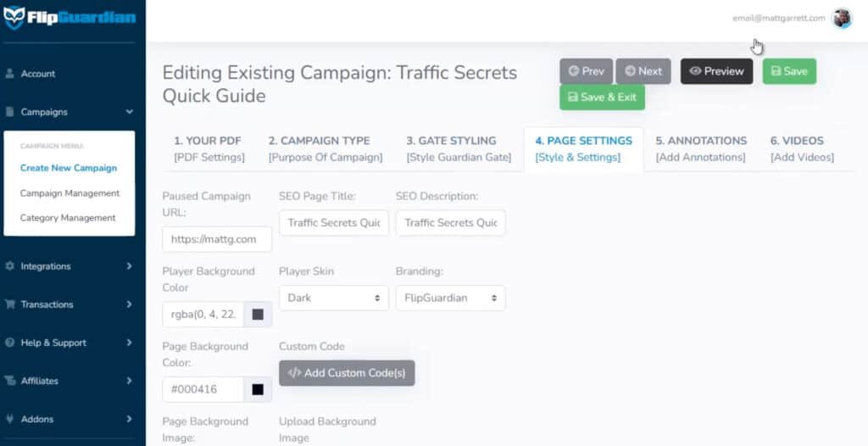The height and width of the screenshot is (446, 868).
Task: Select Campaign Management from campaign menu
Action: tap(70, 193)
